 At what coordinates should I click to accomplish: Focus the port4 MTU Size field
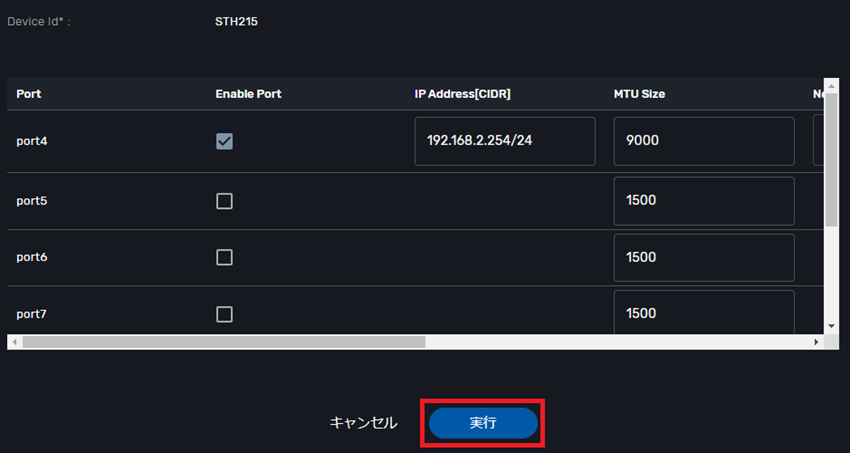[x=703, y=141]
